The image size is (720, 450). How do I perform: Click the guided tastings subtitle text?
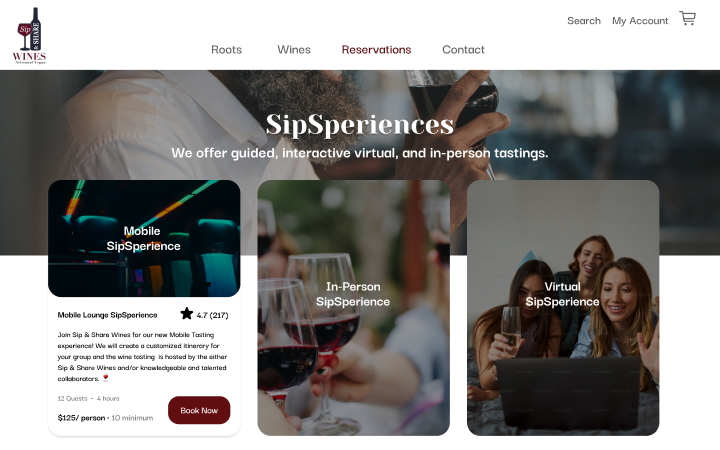(x=360, y=153)
